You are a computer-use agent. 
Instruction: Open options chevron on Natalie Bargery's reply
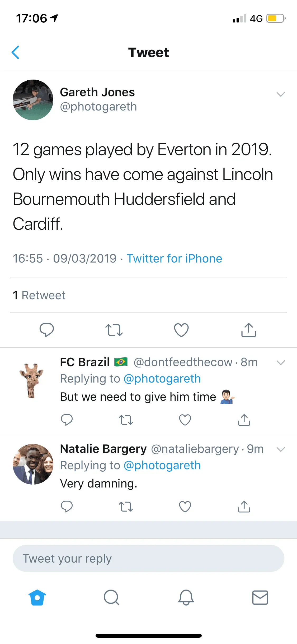pos(280,449)
